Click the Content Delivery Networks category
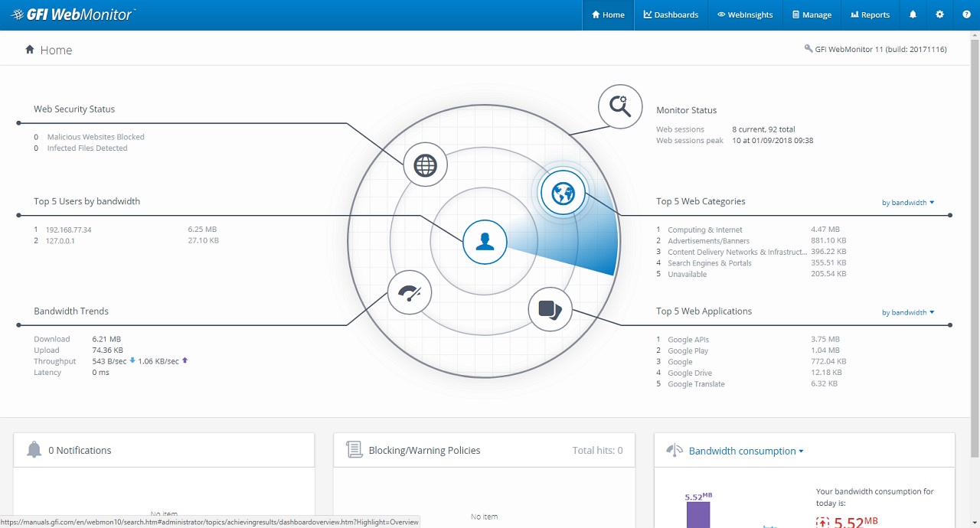 pos(737,252)
